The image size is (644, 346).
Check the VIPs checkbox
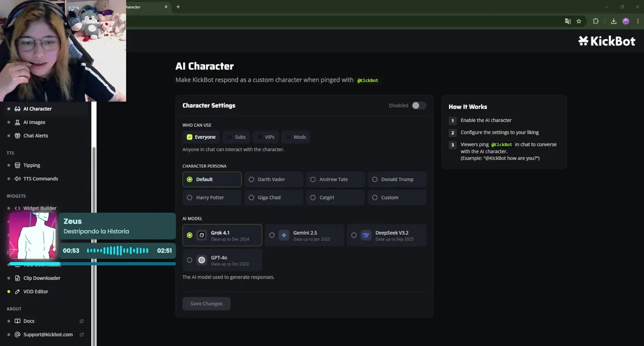260,137
